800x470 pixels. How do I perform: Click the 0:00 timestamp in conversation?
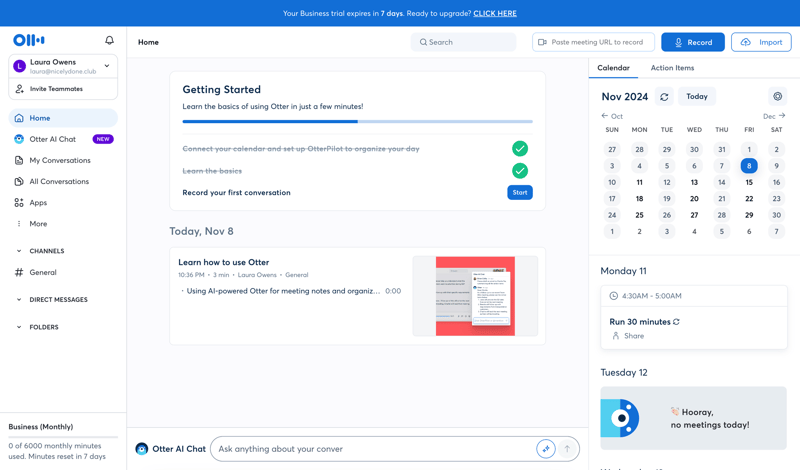(393, 291)
